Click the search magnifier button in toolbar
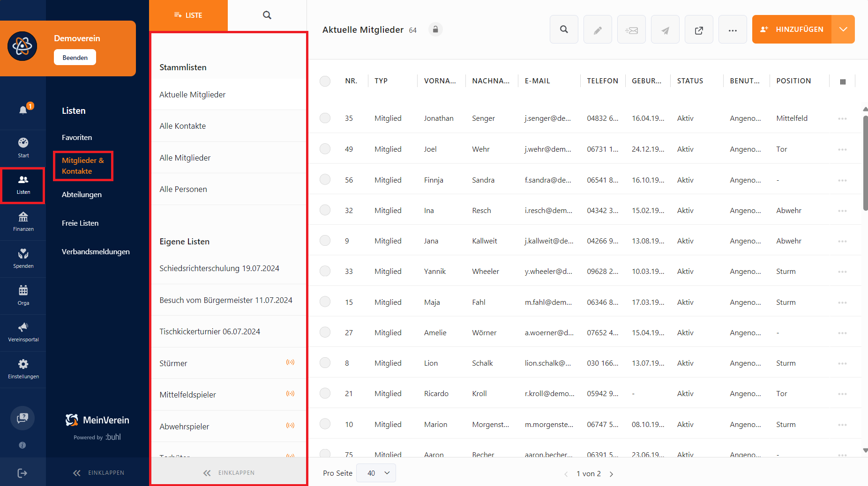The image size is (868, 486). 564,29
